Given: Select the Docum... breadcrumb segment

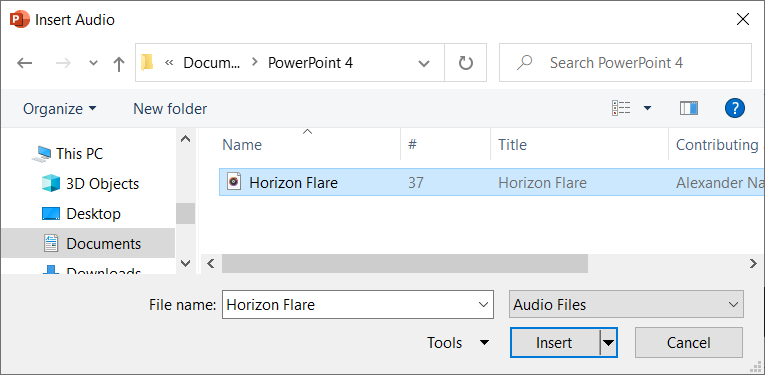Looking at the screenshot, I should click(x=212, y=62).
